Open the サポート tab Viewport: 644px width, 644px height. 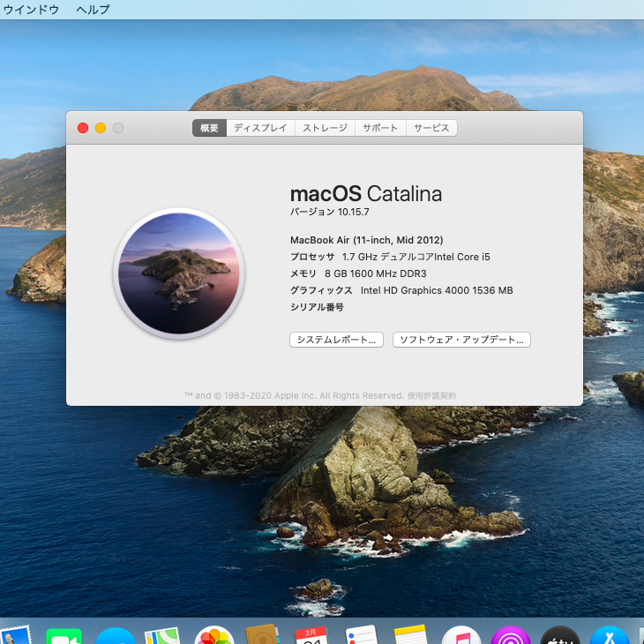(x=380, y=128)
